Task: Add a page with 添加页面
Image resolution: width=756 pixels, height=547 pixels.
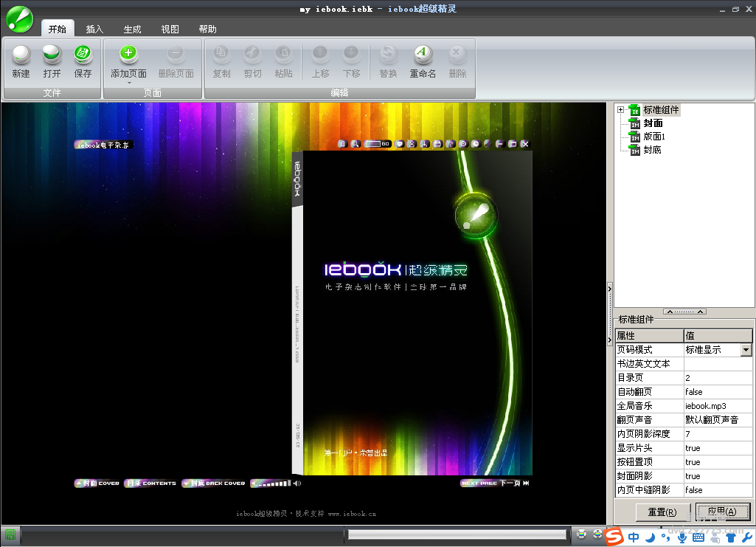Action: (x=128, y=61)
